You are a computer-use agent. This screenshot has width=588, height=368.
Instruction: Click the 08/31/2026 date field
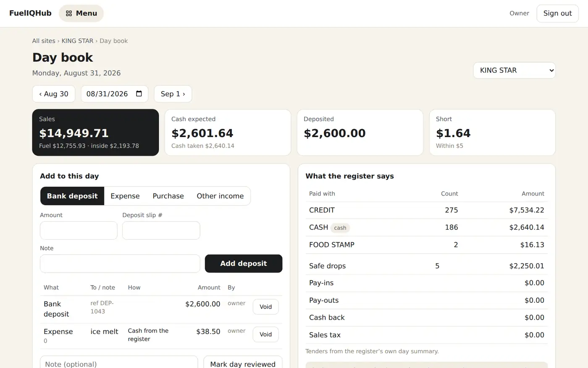114,94
